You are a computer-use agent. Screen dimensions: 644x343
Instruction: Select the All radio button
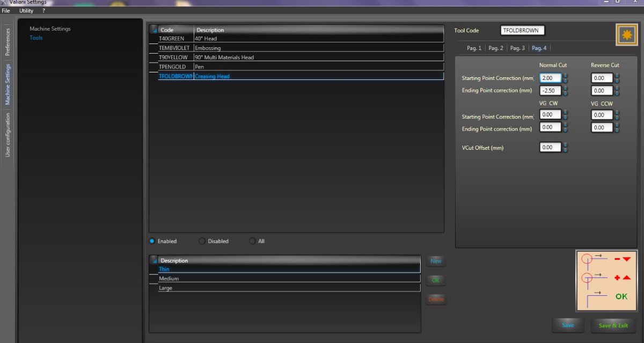click(252, 241)
